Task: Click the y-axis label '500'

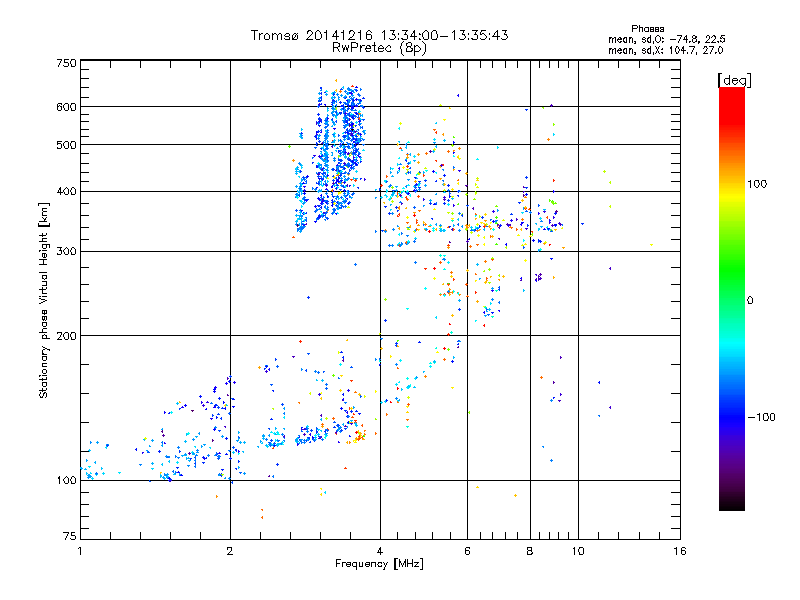Action: tap(66, 145)
